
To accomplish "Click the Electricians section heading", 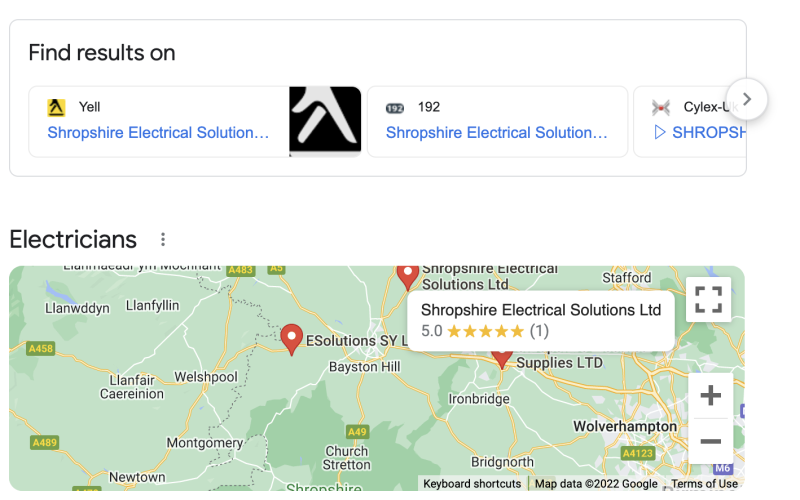I will 73,239.
